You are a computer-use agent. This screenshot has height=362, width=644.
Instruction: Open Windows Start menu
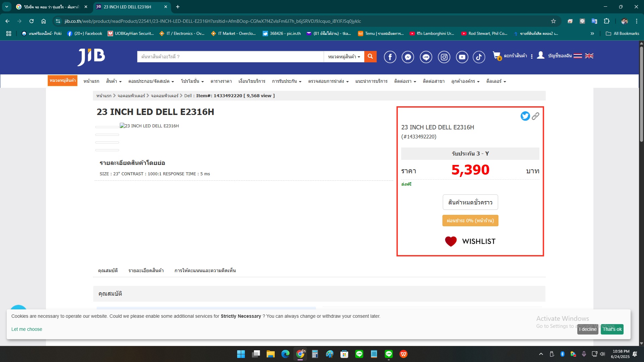pos(241,354)
